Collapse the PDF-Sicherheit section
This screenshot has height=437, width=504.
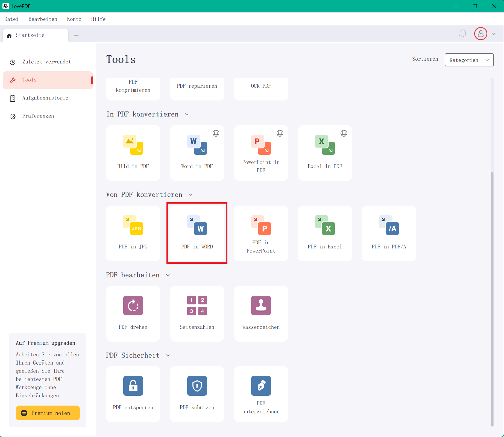coord(168,355)
